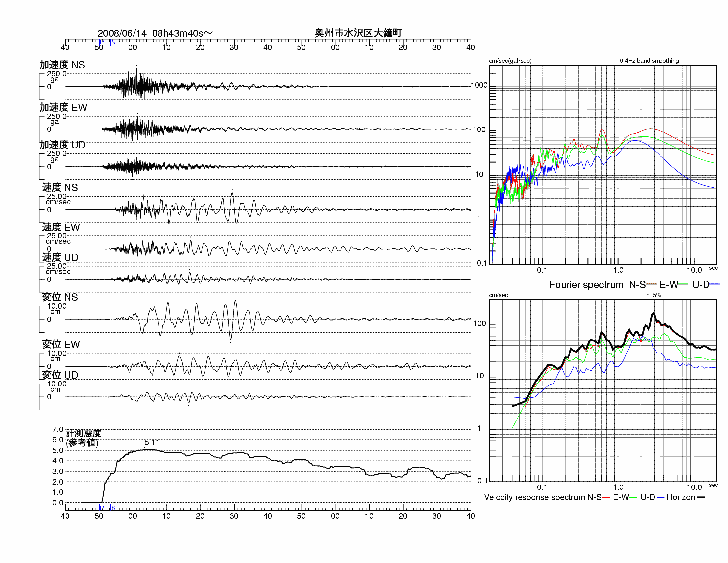Click the 変位 UD trace label
728x563 pixels.
[x=60, y=375]
